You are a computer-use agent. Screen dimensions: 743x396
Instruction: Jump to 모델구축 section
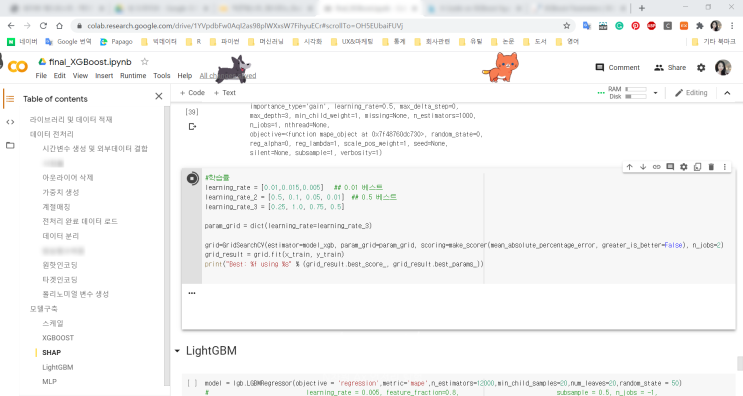coord(44,309)
